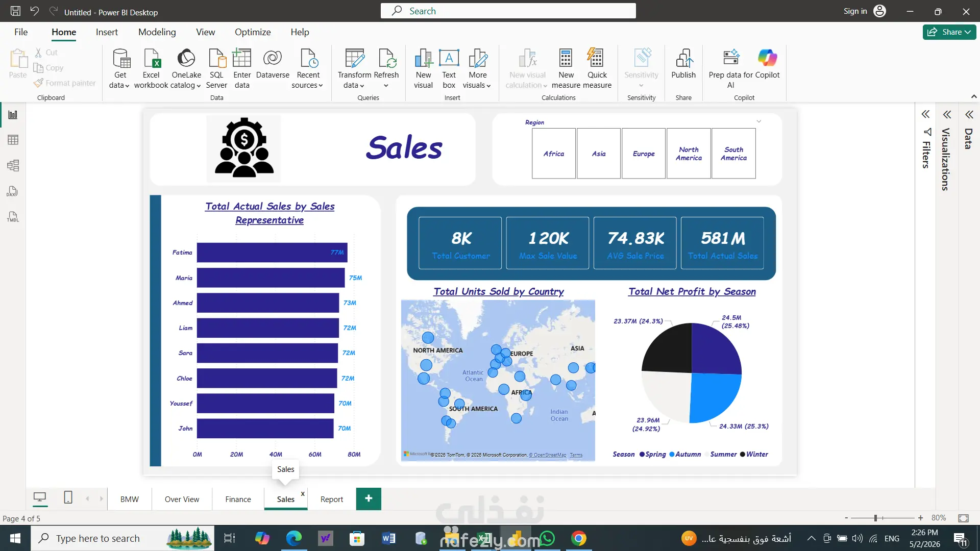This screenshot has width=980, height=551.
Task: Add a new report page
Action: [369, 498]
